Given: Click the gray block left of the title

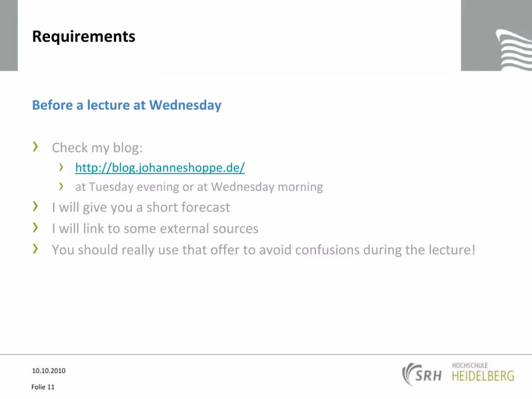Looking at the screenshot, I should pos(9,35).
